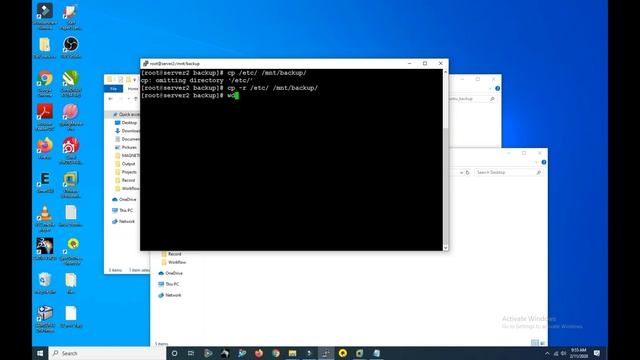Open the VLC media player desktop shortcut
Image resolution: width=640 pixels, height=360 pixels.
click(x=45, y=218)
